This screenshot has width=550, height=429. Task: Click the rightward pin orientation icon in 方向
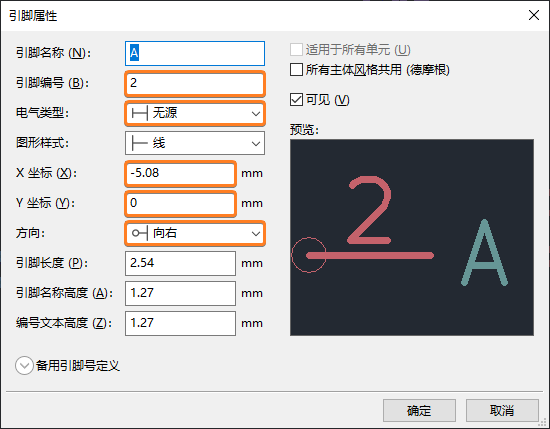[139, 233]
